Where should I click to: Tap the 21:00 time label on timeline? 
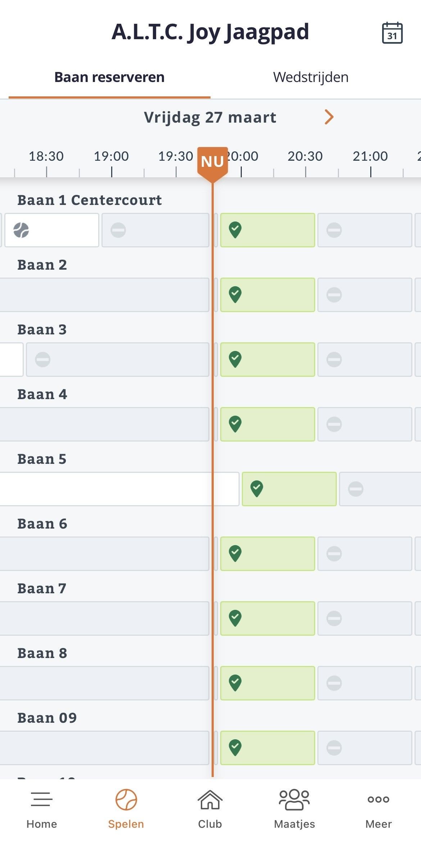[370, 156]
